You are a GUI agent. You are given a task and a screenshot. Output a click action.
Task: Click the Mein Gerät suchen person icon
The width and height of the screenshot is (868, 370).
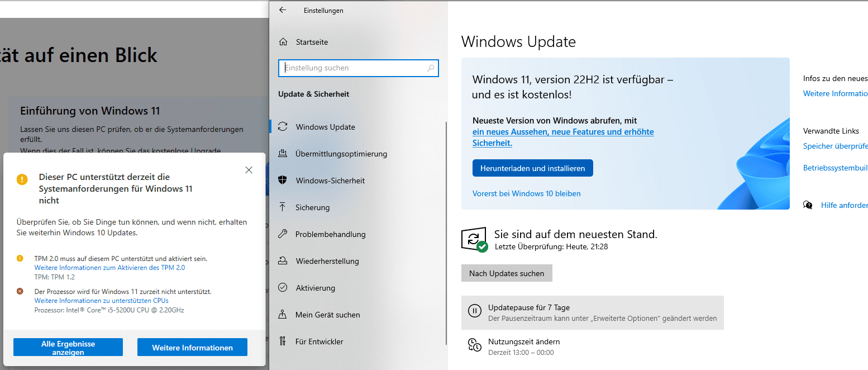(283, 315)
